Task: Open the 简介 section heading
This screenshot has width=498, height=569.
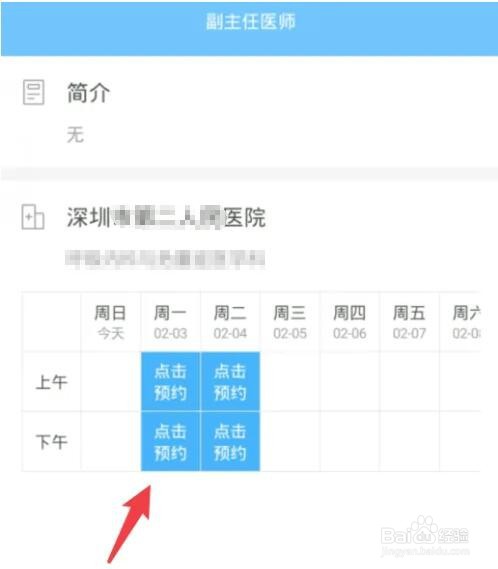Action: (x=88, y=93)
